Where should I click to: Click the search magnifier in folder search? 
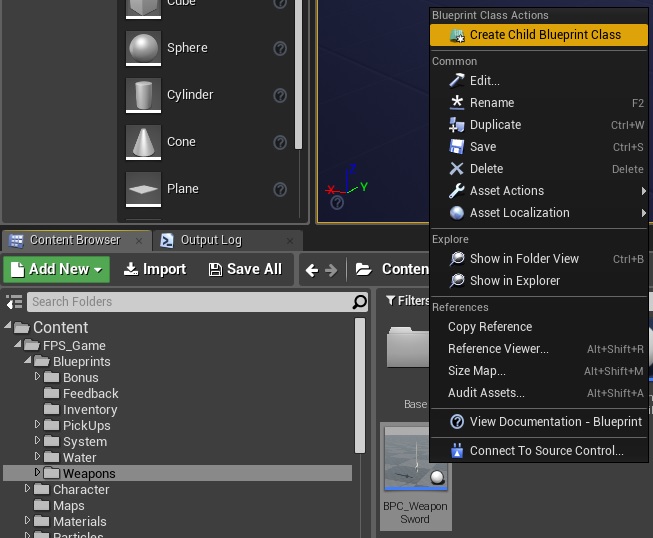coord(360,302)
